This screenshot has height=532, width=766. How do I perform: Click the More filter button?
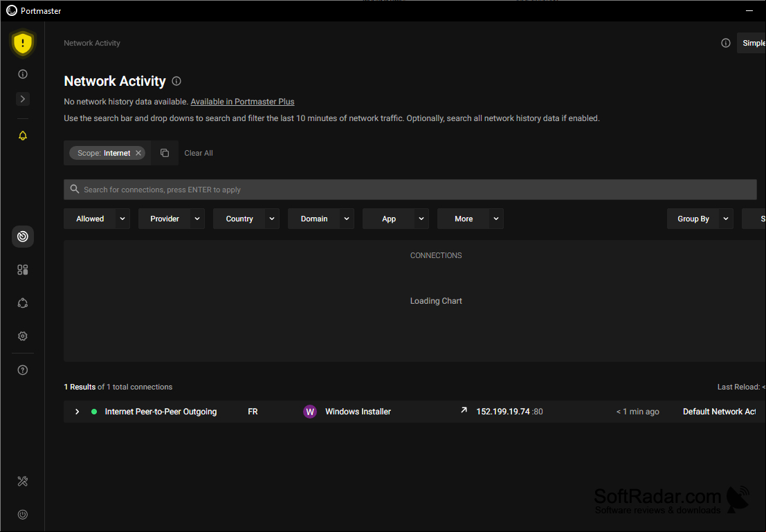464,219
